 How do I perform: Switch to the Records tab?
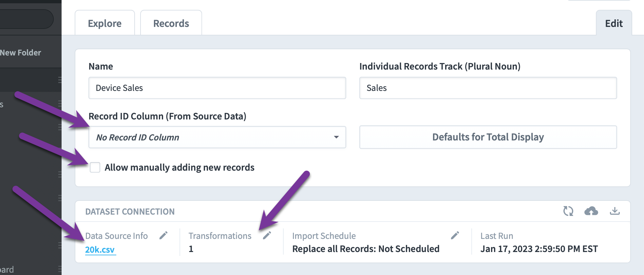coord(171,23)
